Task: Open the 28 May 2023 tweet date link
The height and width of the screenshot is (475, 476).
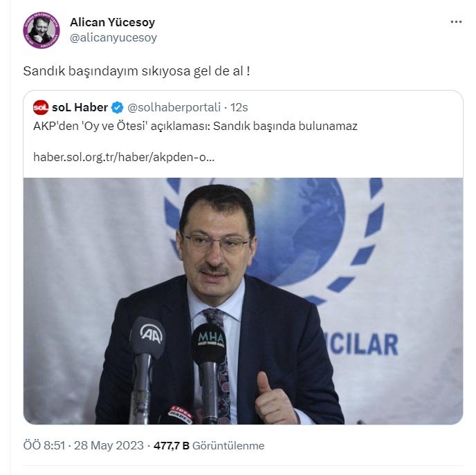Action: 109,445
